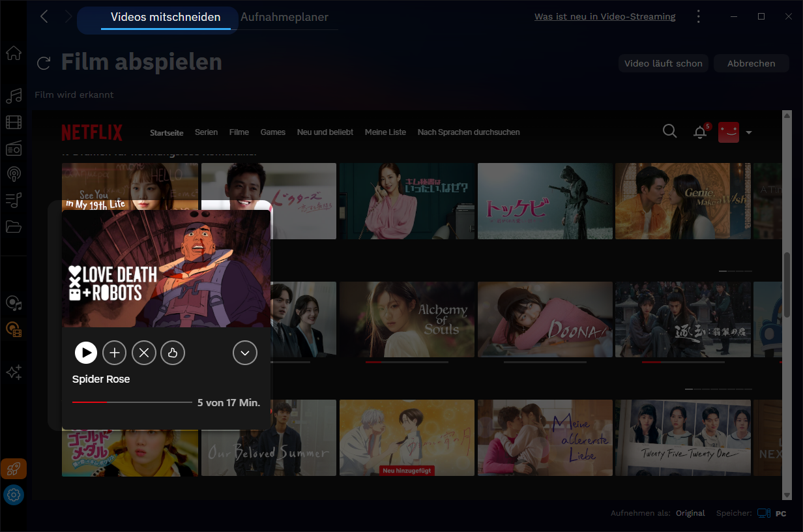Open the Neu hinzugefügt anime thumbnail
This screenshot has height=532, width=803.
pos(407,438)
